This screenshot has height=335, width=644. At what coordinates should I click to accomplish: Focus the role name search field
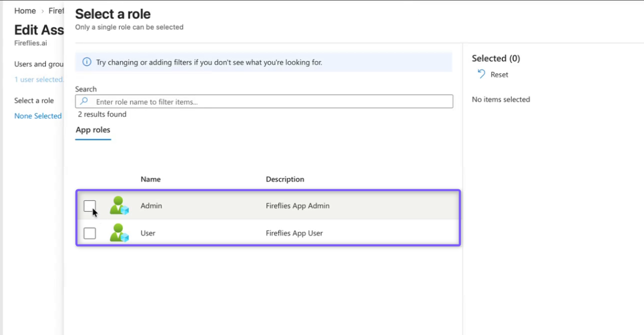pos(264,101)
